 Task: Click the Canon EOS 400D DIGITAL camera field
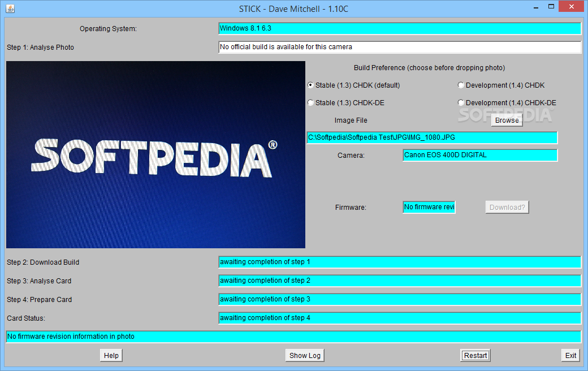480,156
